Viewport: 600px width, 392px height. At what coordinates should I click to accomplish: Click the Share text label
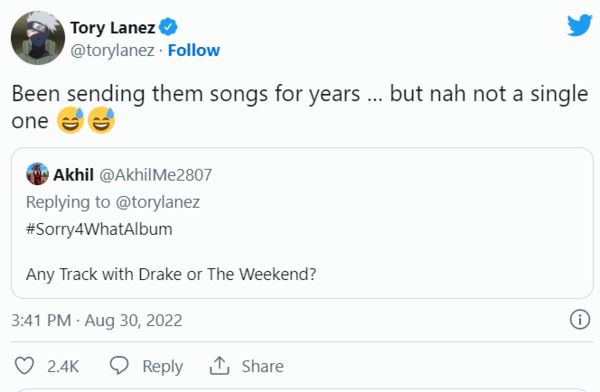click(262, 366)
